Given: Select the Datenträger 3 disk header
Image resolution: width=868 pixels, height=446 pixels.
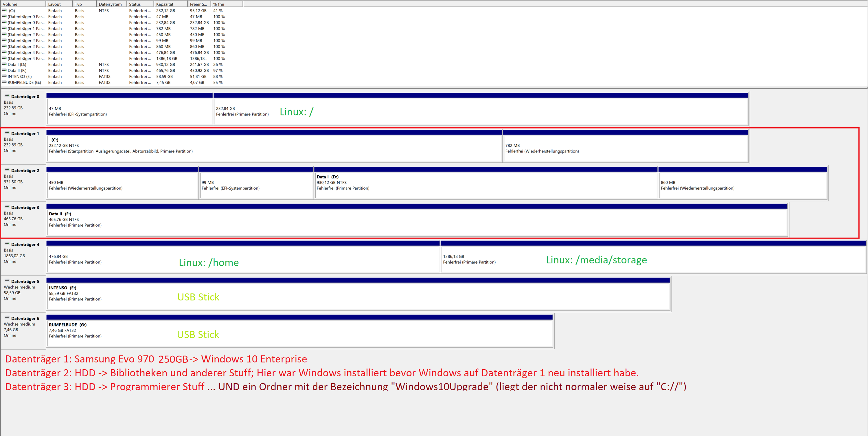Looking at the screenshot, I should pos(23,219).
